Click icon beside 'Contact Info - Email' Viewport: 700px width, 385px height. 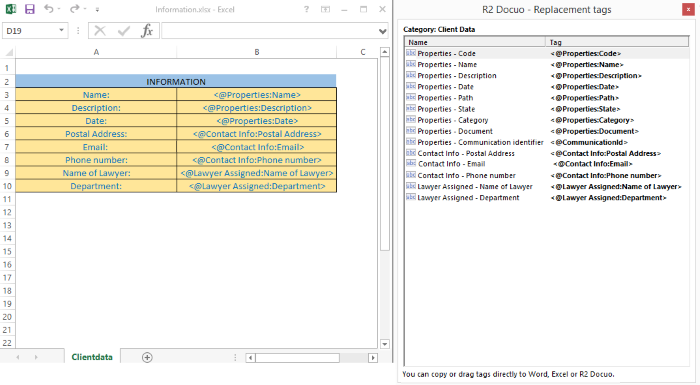[411, 163]
